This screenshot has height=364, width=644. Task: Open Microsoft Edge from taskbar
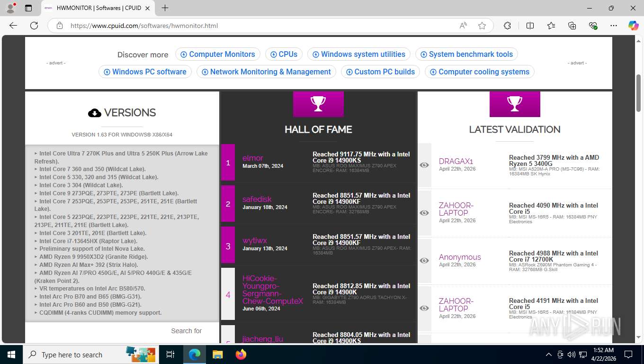pos(195,355)
